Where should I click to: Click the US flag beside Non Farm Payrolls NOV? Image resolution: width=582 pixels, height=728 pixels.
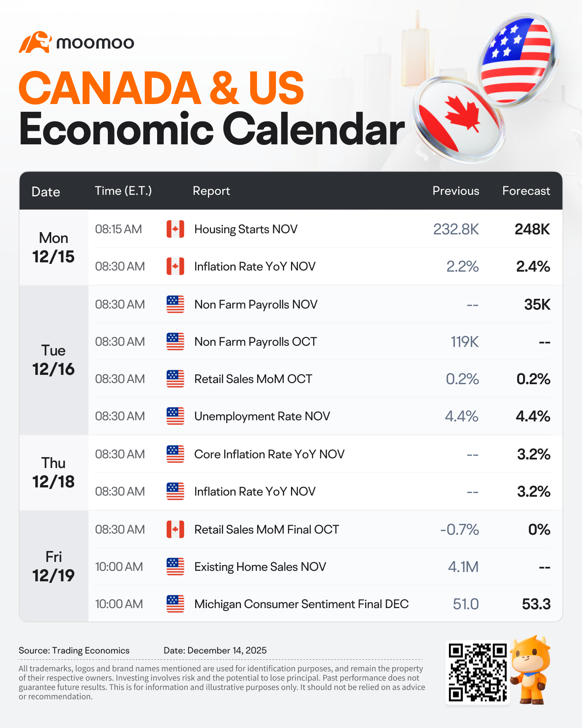(x=175, y=304)
